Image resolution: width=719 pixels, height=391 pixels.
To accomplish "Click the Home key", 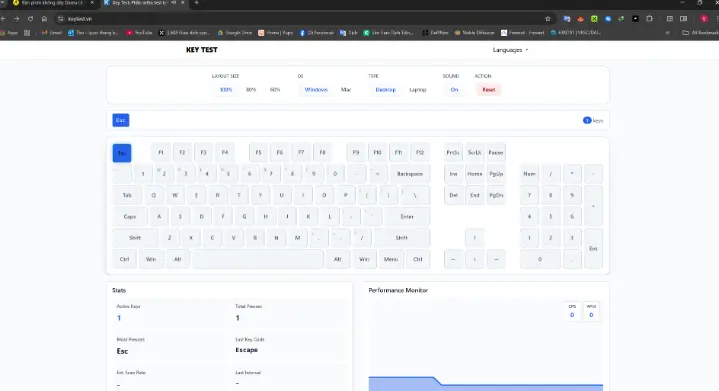I will 475,174.
